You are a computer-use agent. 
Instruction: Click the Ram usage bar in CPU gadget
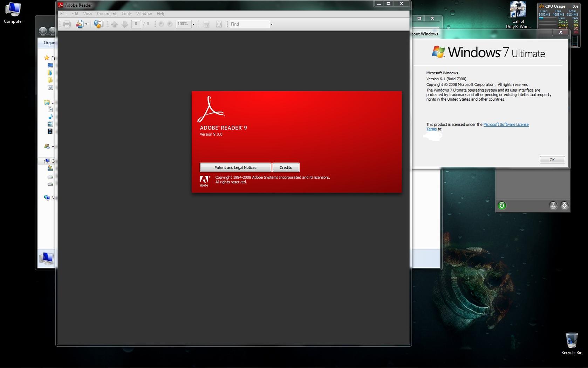tap(548, 18)
